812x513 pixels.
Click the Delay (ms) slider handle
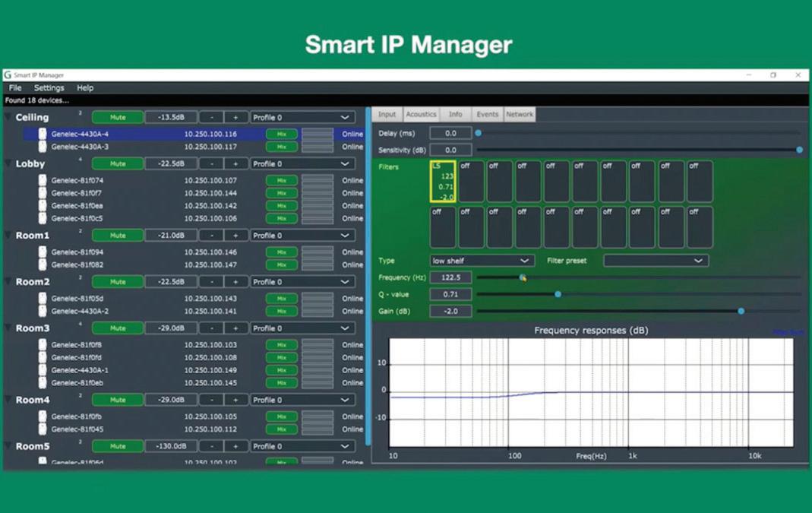479,133
